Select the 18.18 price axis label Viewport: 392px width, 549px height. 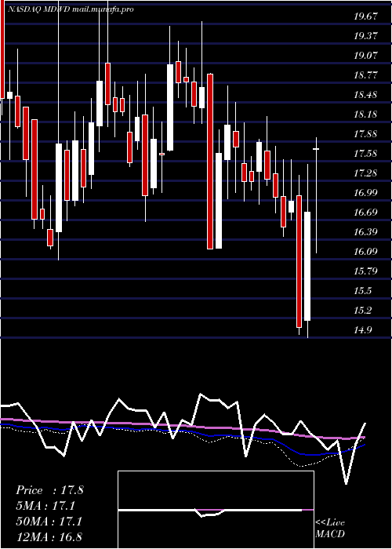[365, 115]
